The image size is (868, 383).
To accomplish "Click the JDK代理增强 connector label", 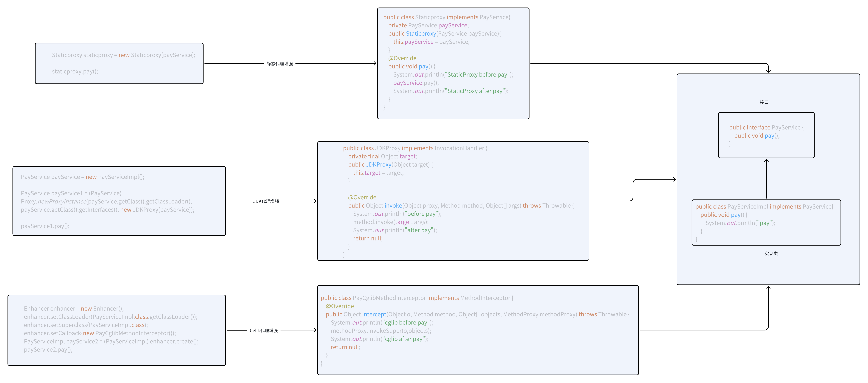I will click(x=266, y=201).
